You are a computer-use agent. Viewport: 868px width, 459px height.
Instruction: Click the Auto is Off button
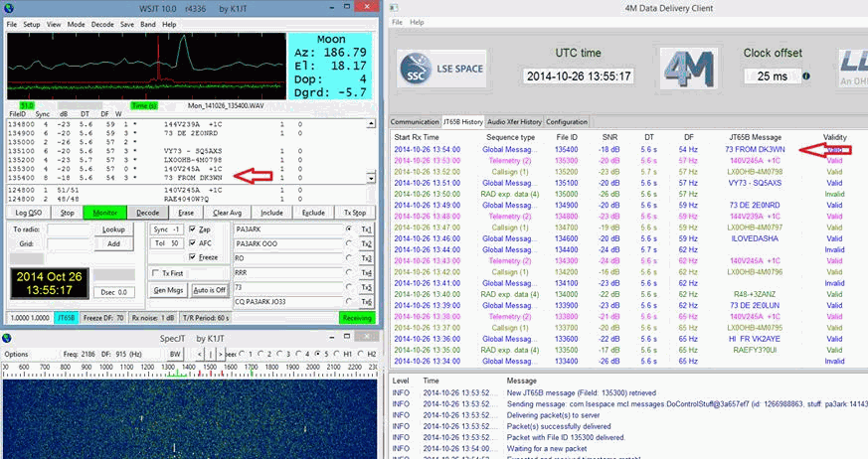209,290
